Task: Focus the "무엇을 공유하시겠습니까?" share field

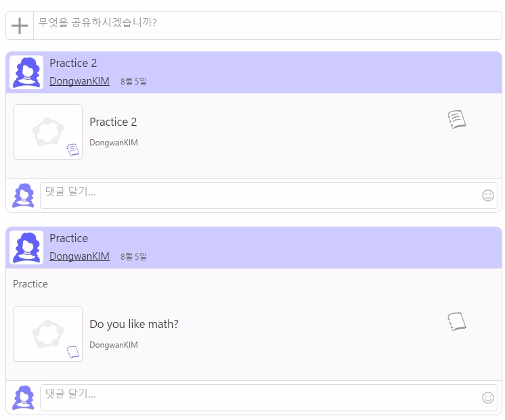Action: 267,26
